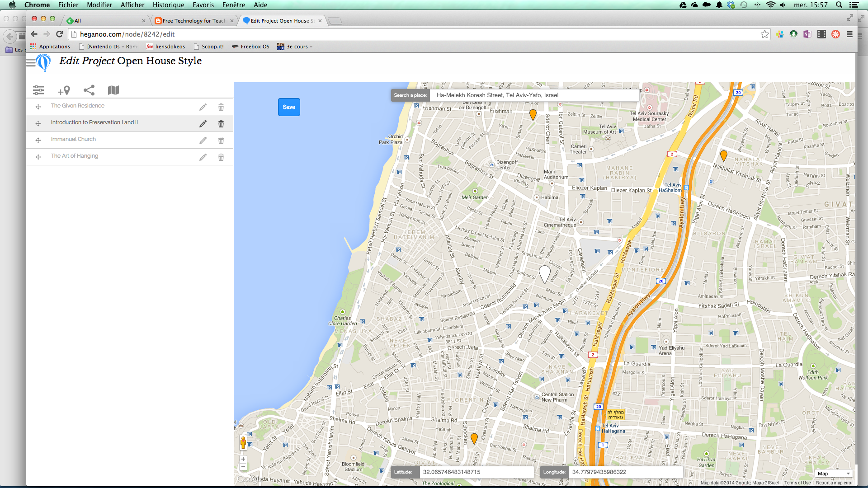Delete The Art of Hanging entry

pos(221,157)
